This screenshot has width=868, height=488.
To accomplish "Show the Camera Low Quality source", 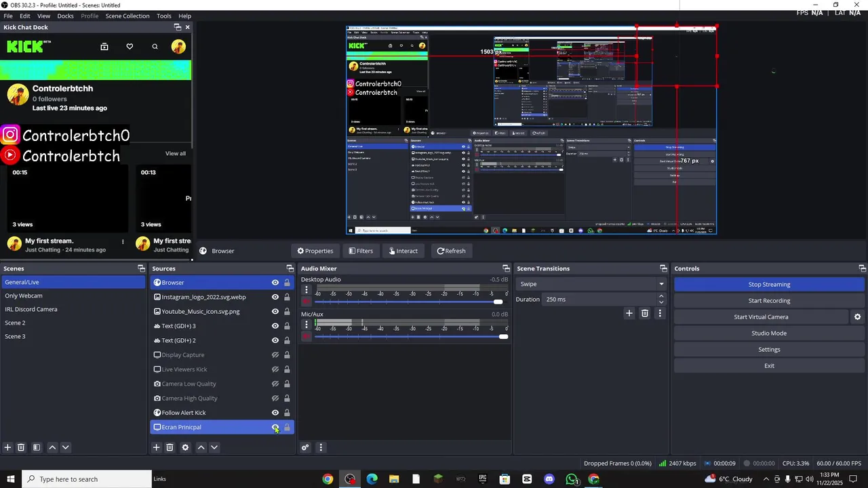I will click(x=275, y=384).
